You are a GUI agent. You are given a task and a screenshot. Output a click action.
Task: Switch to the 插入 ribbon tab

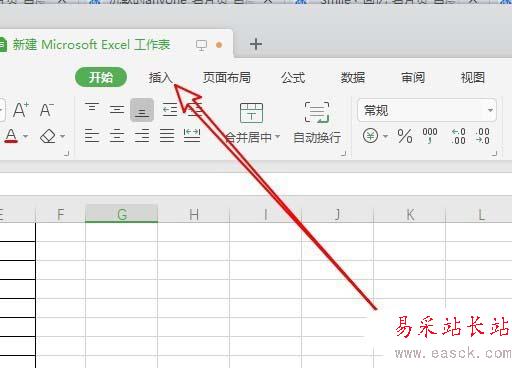[161, 78]
